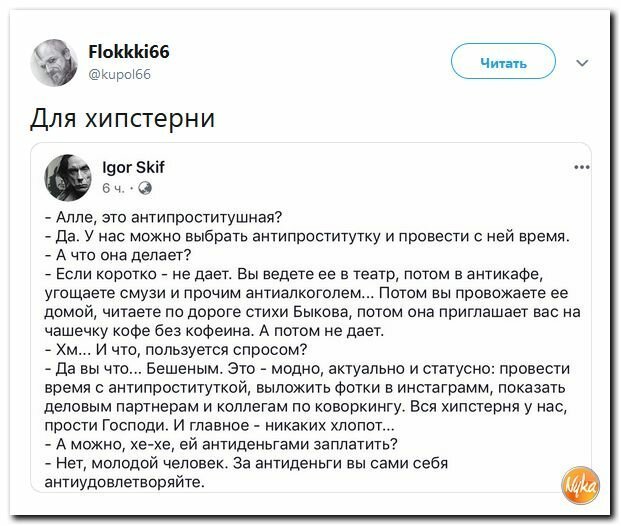This screenshot has height=526, width=621.
Task: Click the final word антиудовлетворяйте
Action: pyautogui.click(x=125, y=482)
